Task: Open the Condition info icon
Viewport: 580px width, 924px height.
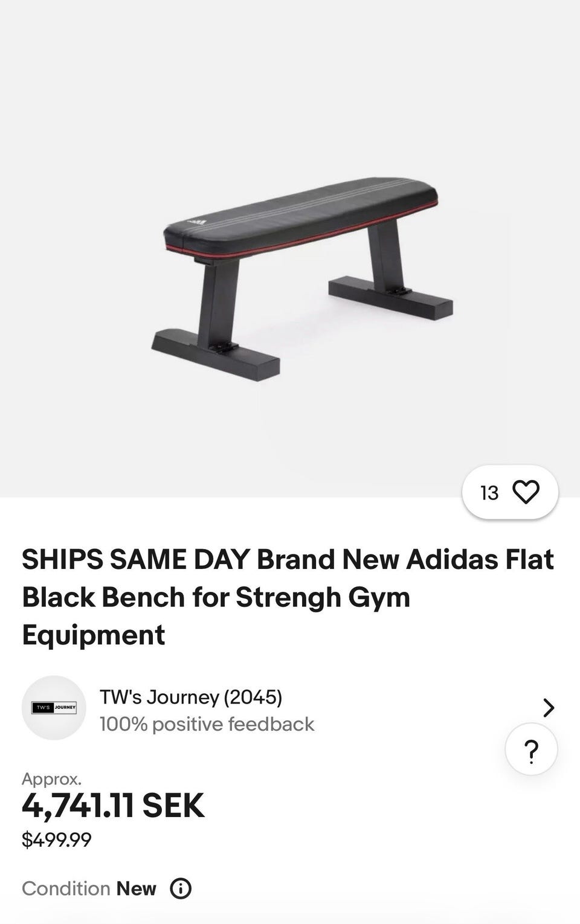Action: pyautogui.click(x=181, y=888)
